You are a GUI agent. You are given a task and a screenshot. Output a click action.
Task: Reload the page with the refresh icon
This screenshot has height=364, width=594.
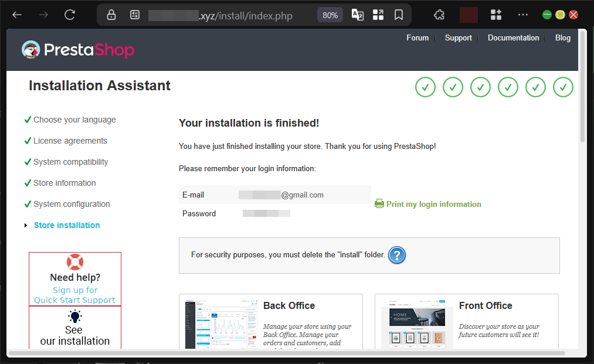click(x=70, y=14)
